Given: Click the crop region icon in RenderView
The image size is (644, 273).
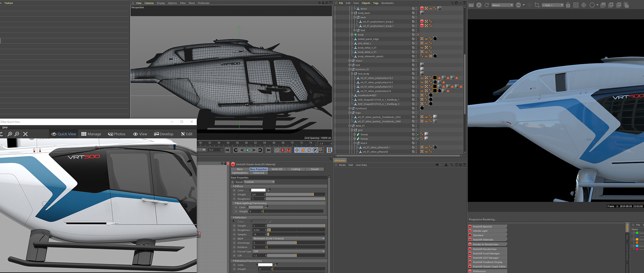Looking at the screenshot, I should [537, 5].
